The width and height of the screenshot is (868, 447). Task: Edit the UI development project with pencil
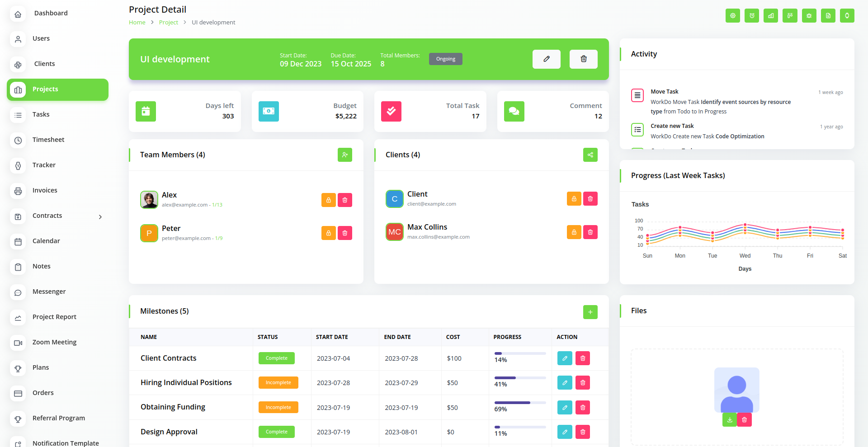(x=546, y=59)
